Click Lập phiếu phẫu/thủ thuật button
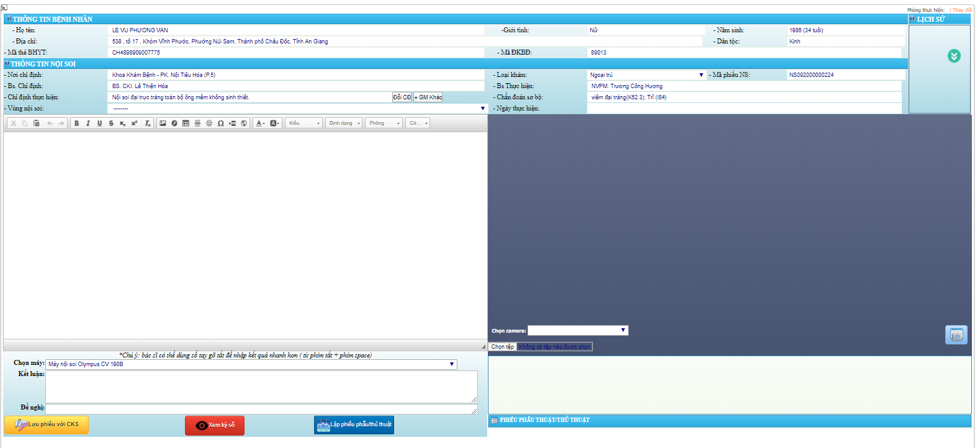Image resolution: width=980 pixels, height=448 pixels. click(354, 425)
